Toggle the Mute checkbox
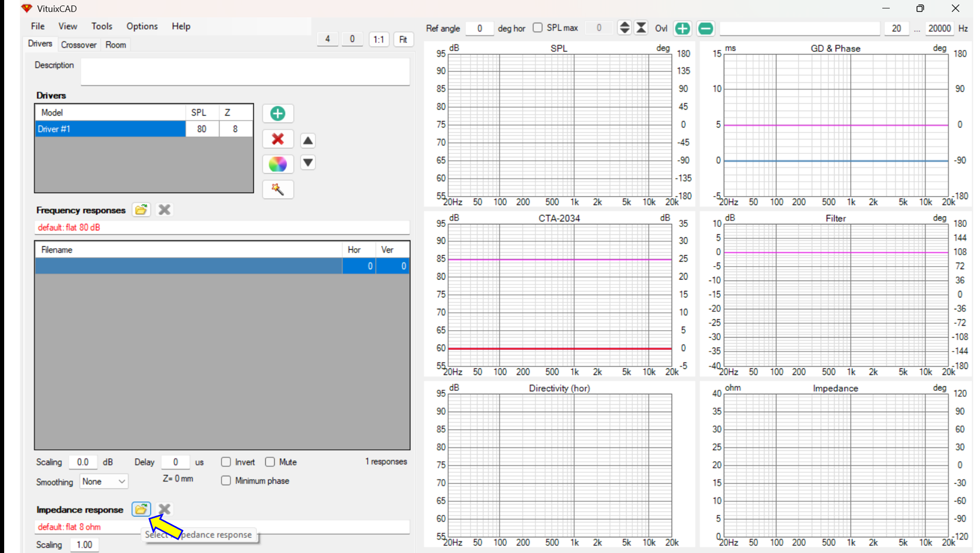980x553 pixels. 270,462
